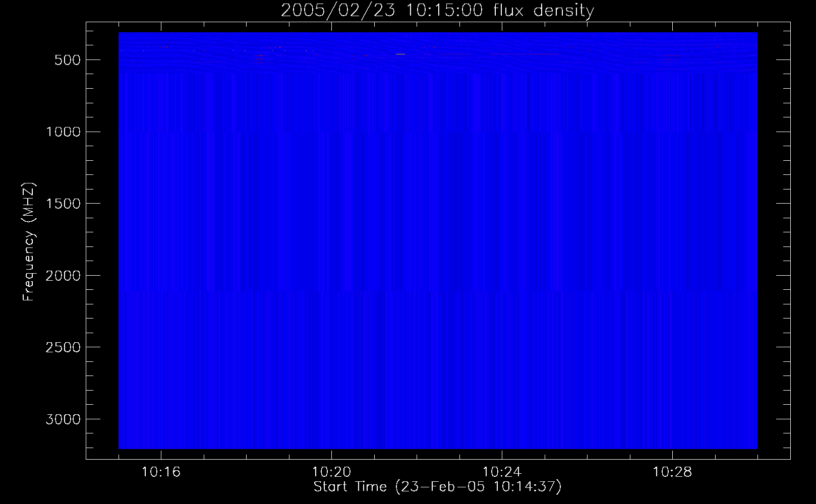Click the 10:28 time tick label
The height and width of the screenshot is (504, 816).
[x=672, y=472]
